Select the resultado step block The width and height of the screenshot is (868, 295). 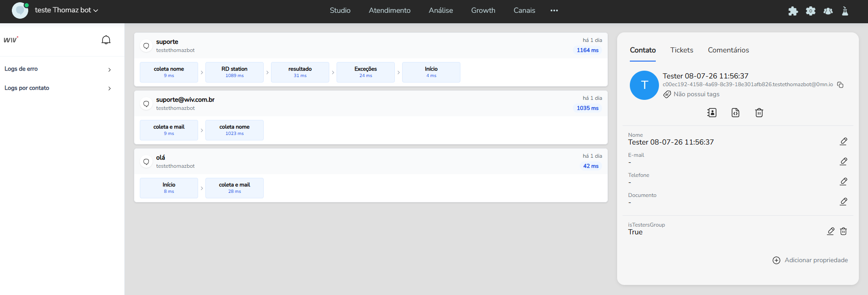(x=300, y=72)
